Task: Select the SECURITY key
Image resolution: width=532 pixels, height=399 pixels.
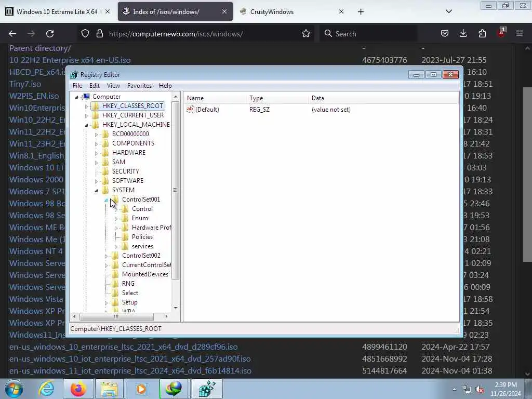Action: pyautogui.click(x=126, y=171)
